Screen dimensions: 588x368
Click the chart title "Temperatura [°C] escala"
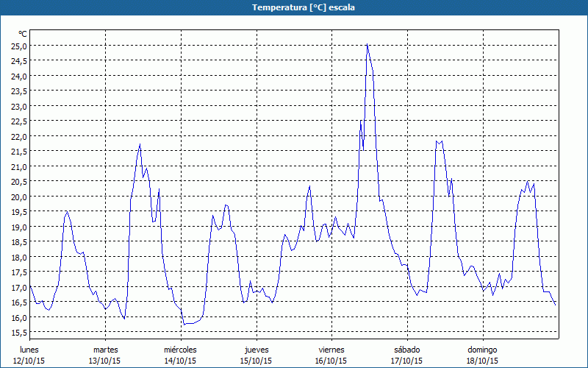294,7
